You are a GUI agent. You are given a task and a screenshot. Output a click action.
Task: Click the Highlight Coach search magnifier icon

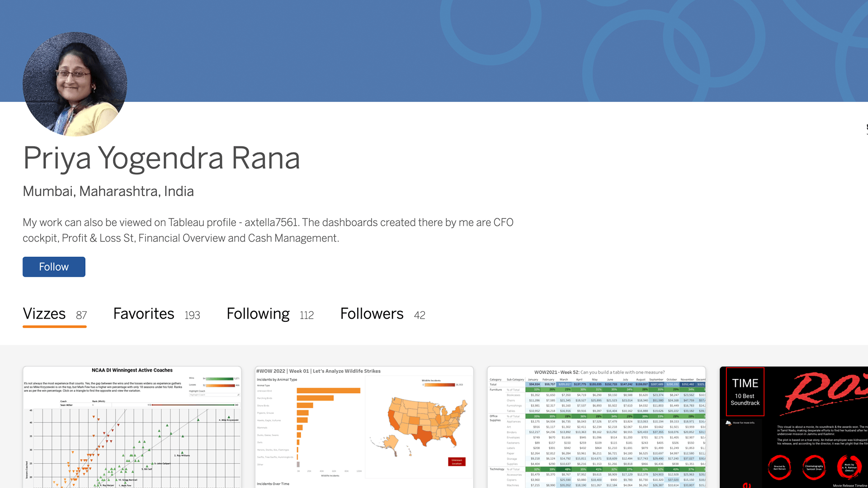[238, 395]
